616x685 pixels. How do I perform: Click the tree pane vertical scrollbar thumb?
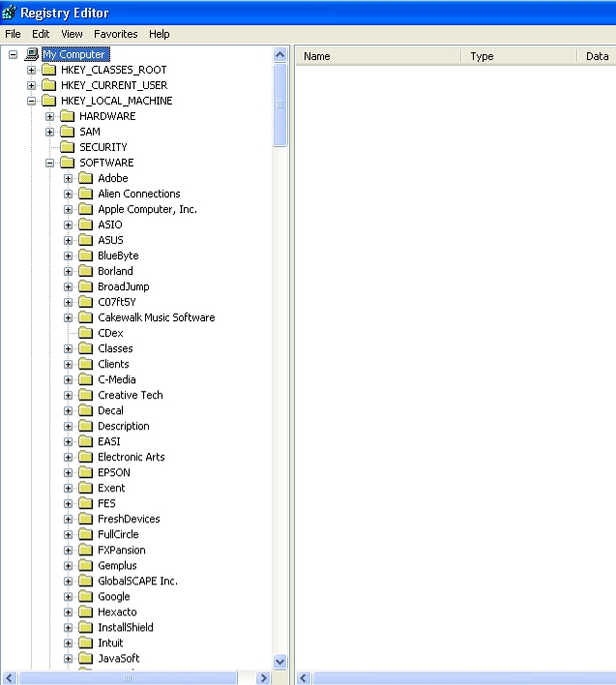[279, 104]
